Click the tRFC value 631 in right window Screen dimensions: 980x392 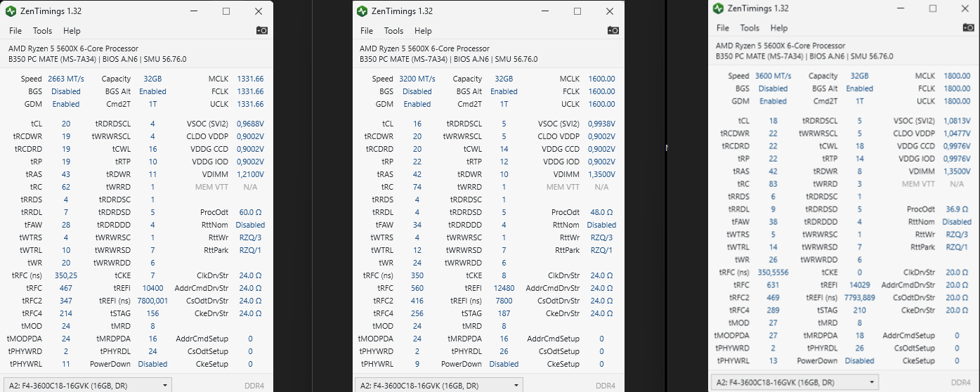pyautogui.click(x=773, y=285)
